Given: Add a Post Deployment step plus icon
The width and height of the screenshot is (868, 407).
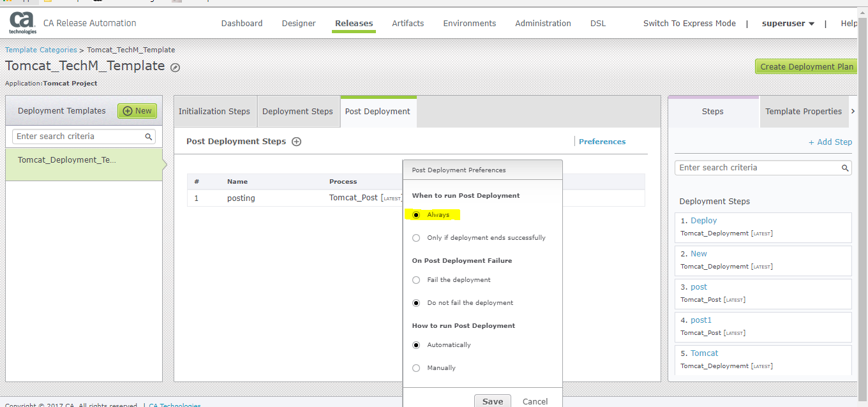Looking at the screenshot, I should tap(296, 142).
